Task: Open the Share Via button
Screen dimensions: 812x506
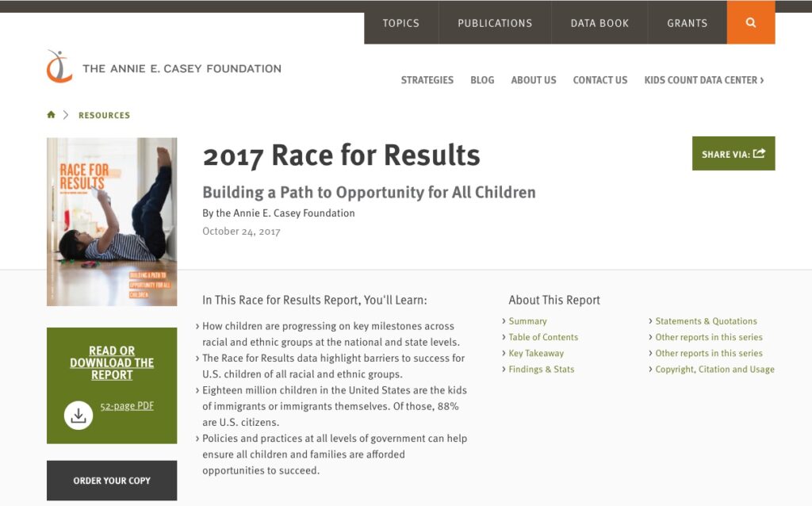Action: point(733,154)
